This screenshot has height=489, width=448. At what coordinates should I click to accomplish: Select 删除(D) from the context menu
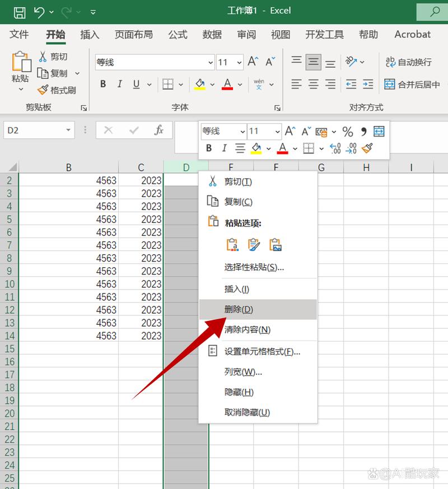[x=239, y=309]
